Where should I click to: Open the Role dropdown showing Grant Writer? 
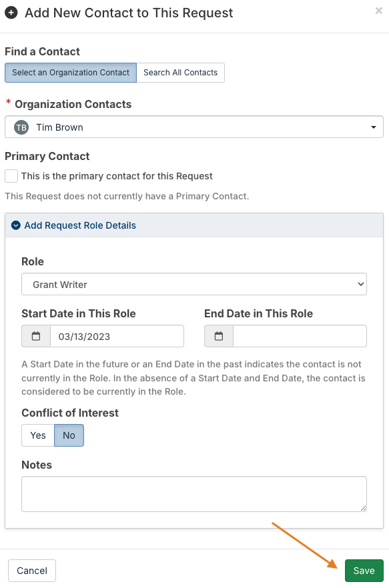194,284
